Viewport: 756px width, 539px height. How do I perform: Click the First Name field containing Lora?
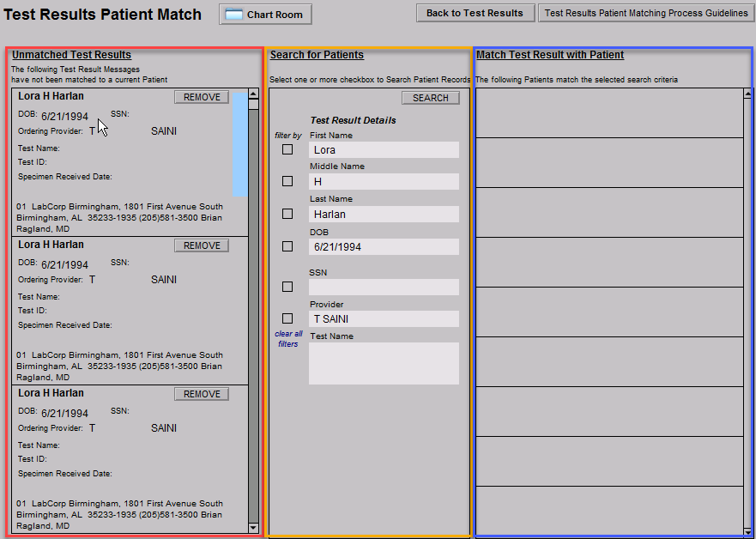[384, 150]
